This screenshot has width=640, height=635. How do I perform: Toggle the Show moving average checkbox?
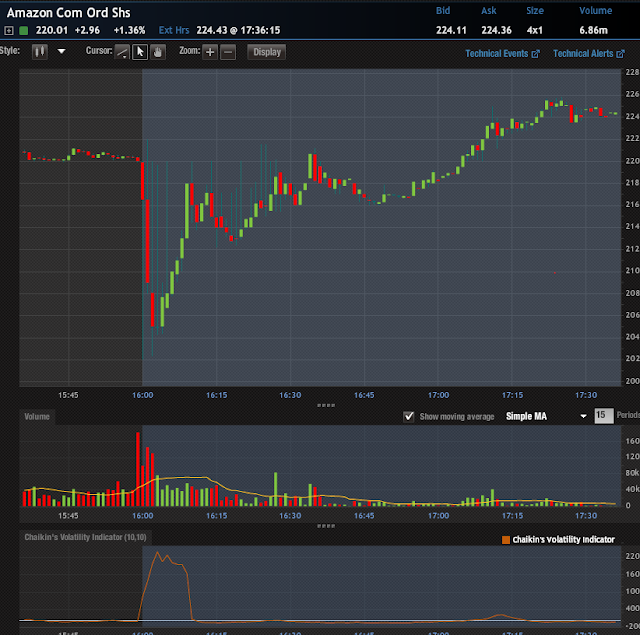point(408,416)
